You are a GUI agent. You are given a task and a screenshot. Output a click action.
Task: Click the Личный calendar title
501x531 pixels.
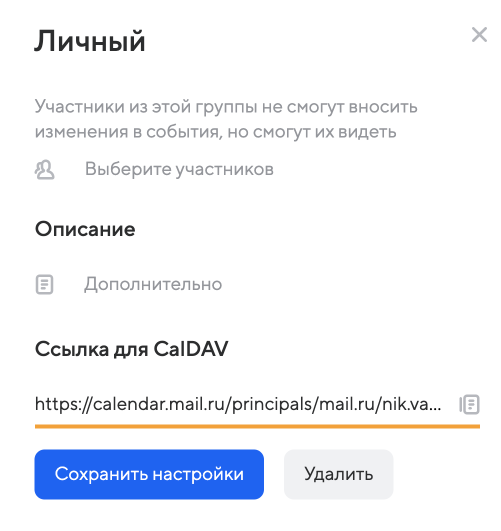pos(90,41)
